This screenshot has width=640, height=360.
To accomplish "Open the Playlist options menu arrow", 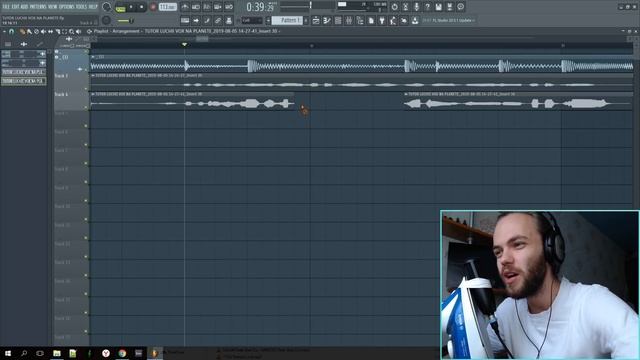I will click(x=4, y=31).
